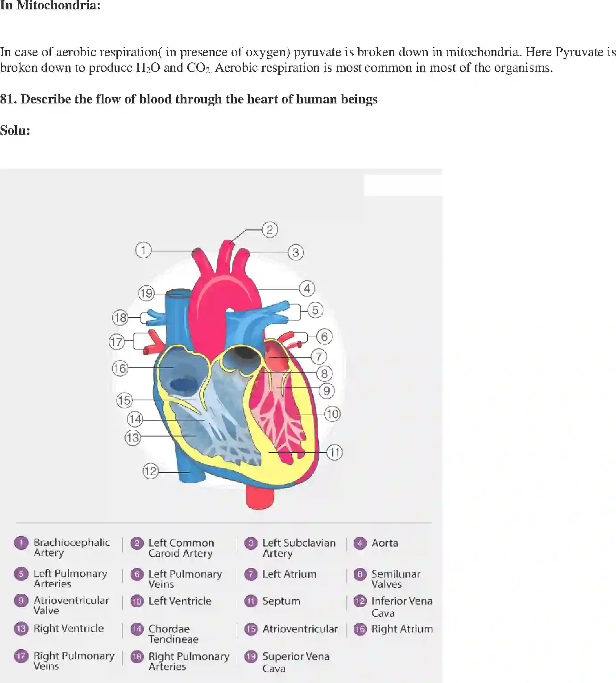Click circled number 19 diagram marker

tap(146, 293)
